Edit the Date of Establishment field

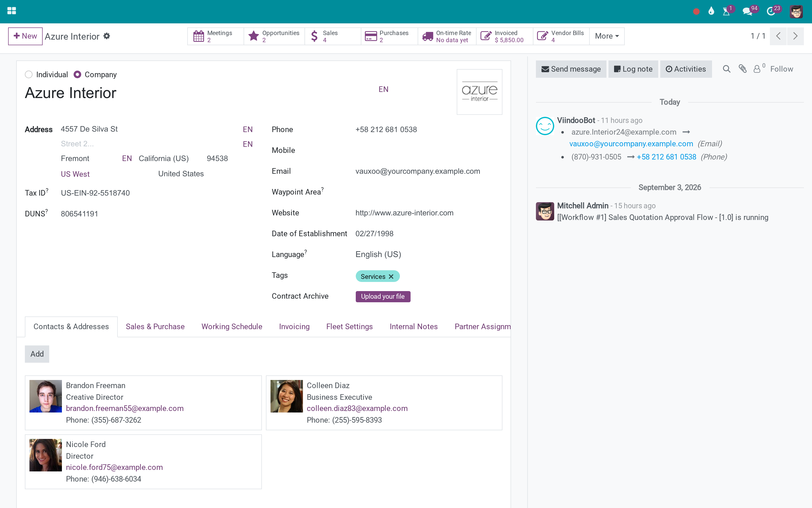click(x=429, y=233)
